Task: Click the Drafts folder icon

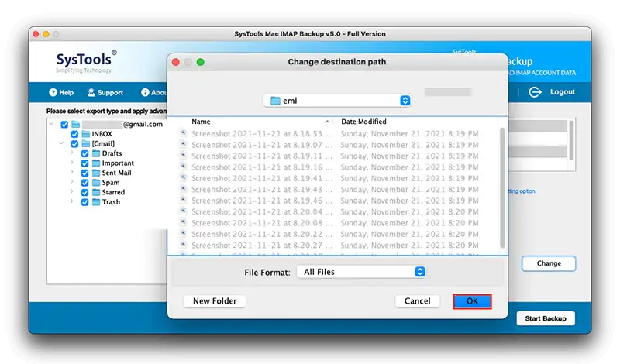Action: click(96, 153)
